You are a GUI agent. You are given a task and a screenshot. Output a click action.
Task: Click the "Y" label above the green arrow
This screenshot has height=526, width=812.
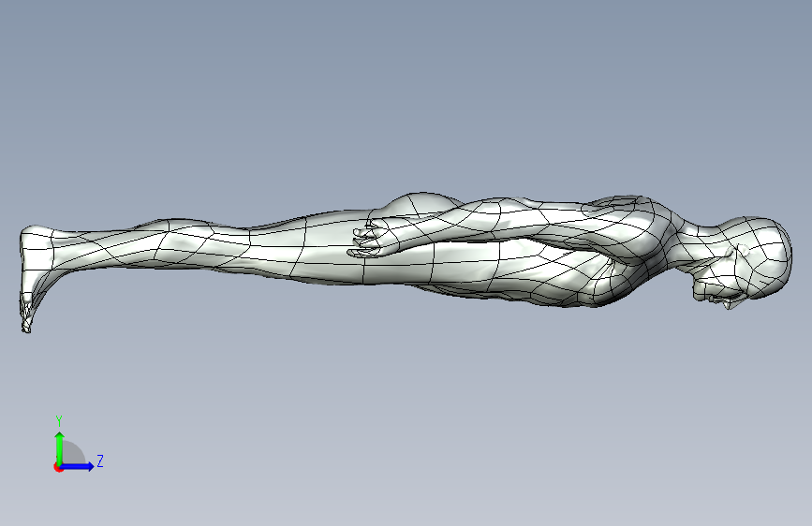click(x=59, y=421)
